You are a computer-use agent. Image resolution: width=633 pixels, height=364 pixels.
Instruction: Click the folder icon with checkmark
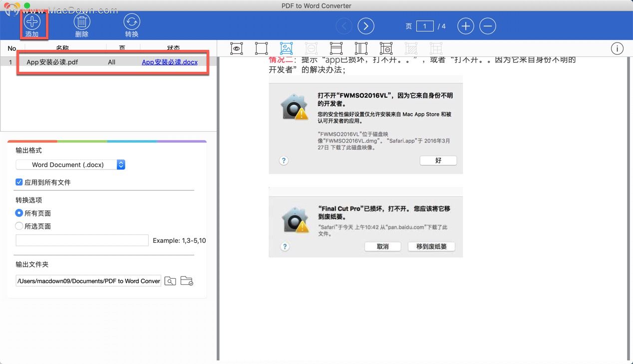click(187, 281)
